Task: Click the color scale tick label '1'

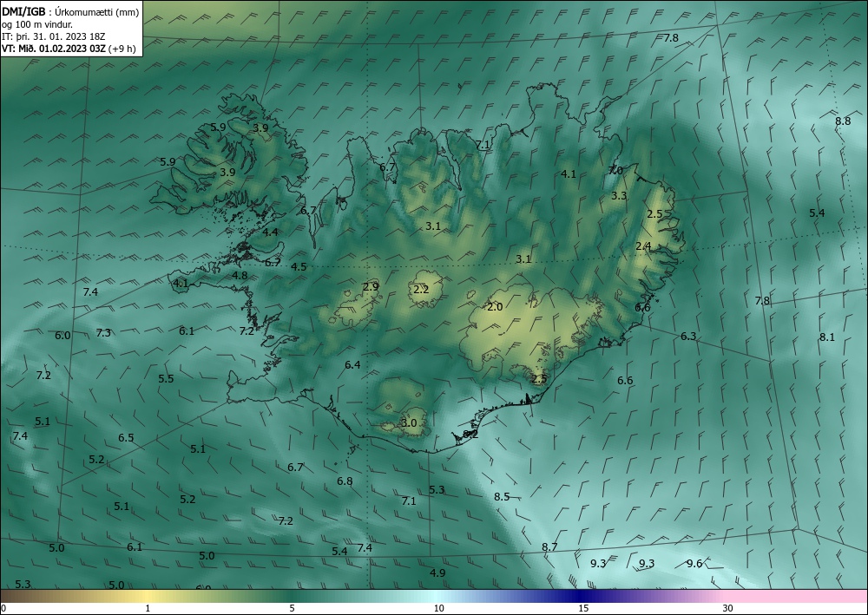Action: coord(148,608)
